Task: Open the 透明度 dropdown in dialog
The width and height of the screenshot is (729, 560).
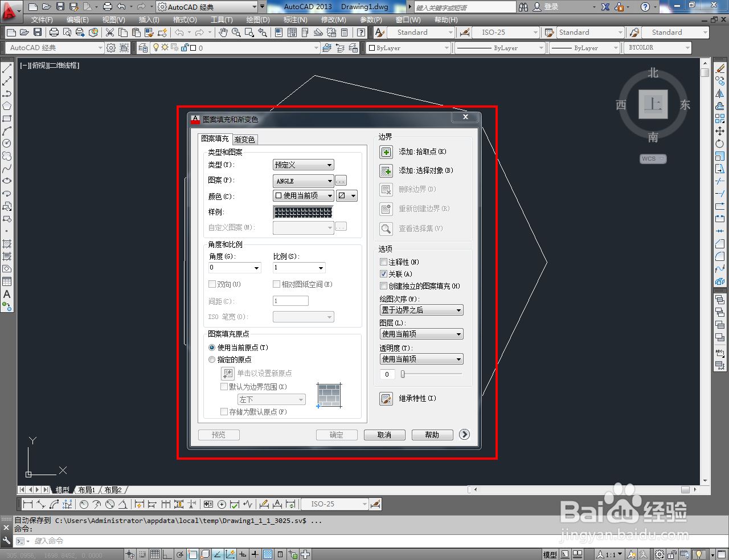Action: point(421,359)
